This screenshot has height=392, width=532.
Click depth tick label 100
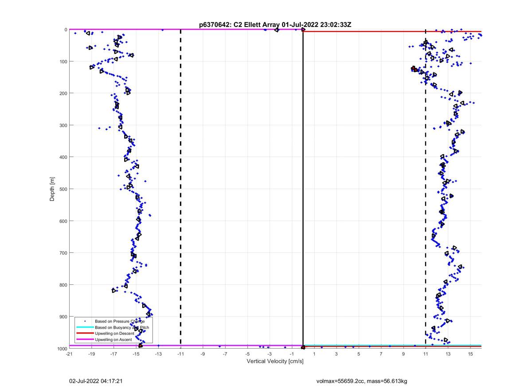point(63,62)
